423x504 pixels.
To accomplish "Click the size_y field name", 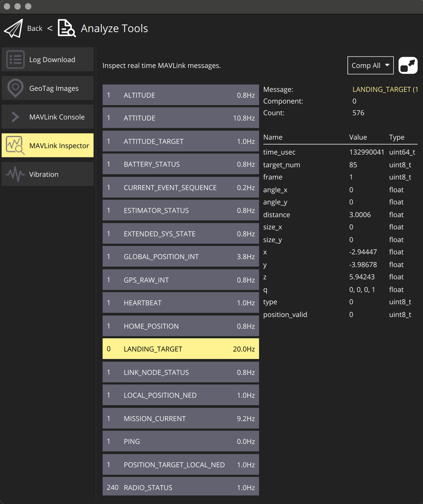I will coord(273,240).
